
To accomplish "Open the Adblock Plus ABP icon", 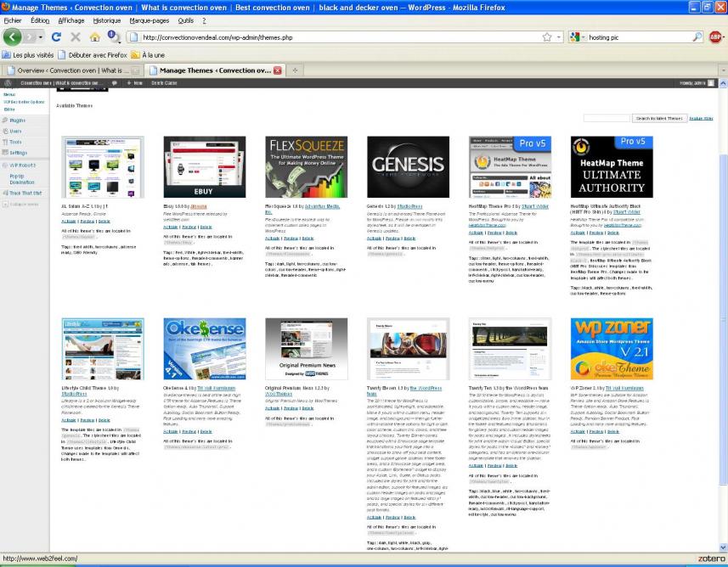I will point(715,37).
